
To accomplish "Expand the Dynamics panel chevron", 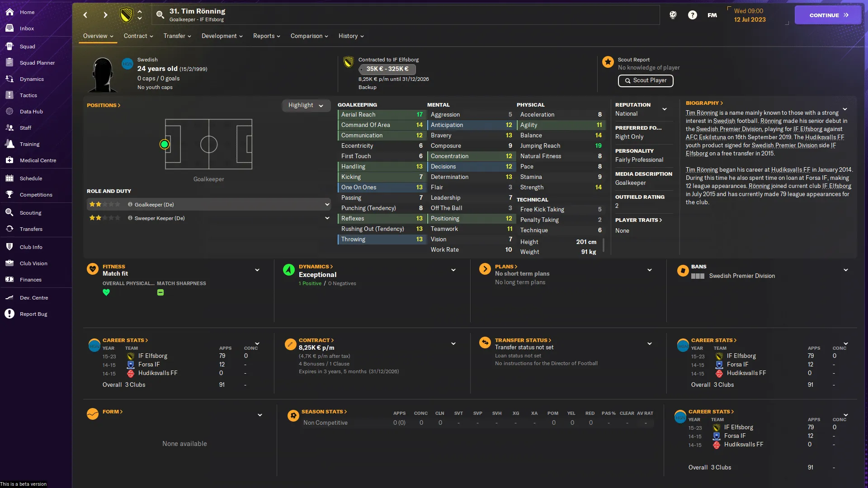I will click(x=453, y=270).
